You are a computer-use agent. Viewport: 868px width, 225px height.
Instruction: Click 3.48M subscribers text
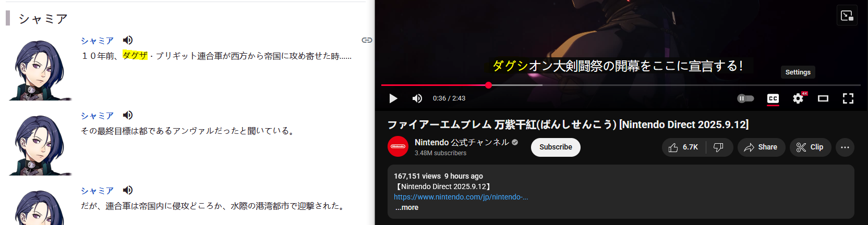(441, 153)
